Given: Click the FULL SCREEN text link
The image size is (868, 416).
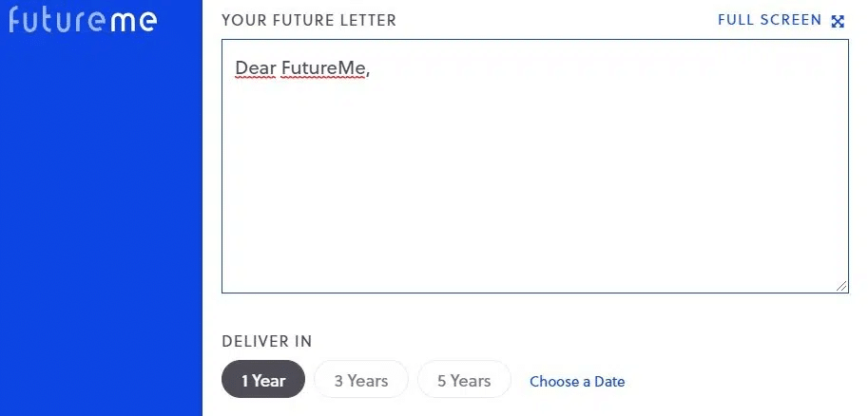Looking at the screenshot, I should (x=769, y=20).
